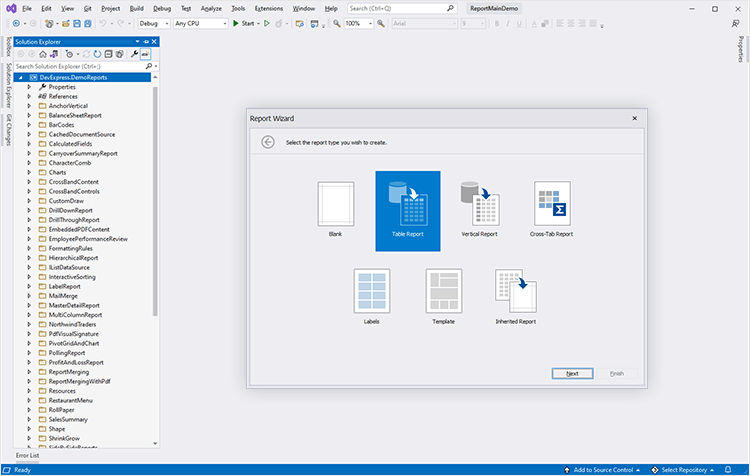Select the Blank report type icon

pyautogui.click(x=335, y=204)
